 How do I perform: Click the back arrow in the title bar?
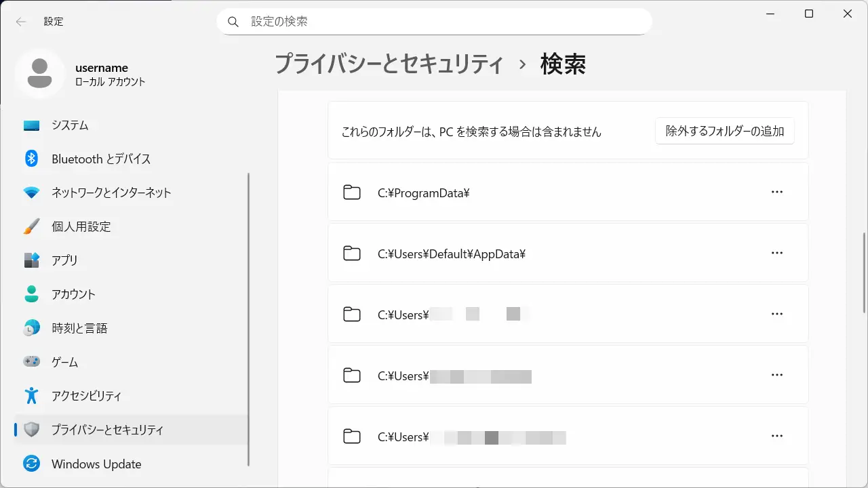pyautogui.click(x=21, y=22)
